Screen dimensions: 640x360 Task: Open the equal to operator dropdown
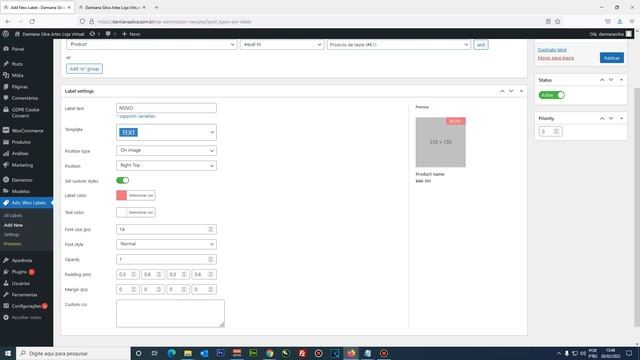[282, 44]
